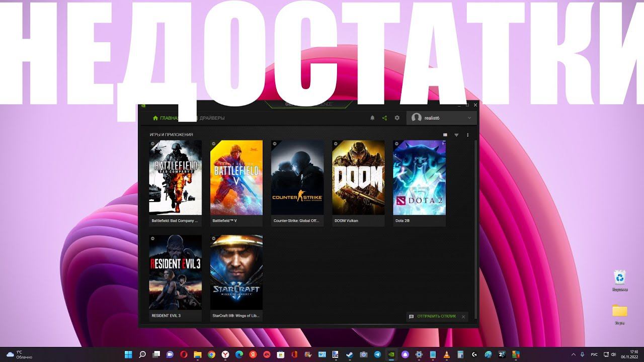Viewport: 644px width, 362px height.
Task: Open GeForce Experience settings gear
Action: point(397,118)
